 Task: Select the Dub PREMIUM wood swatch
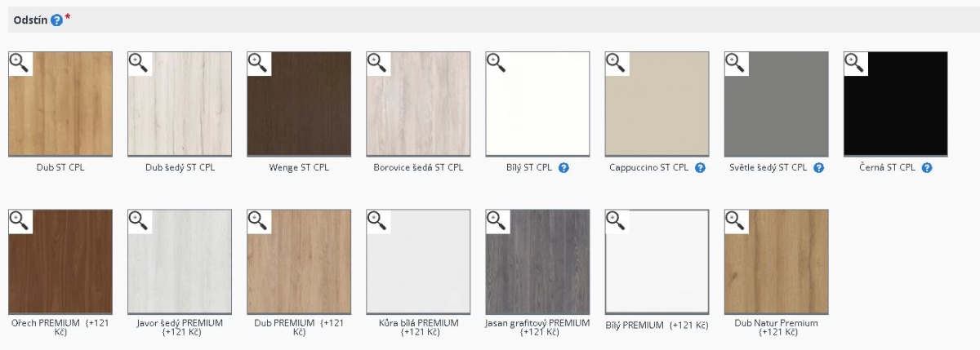(299, 262)
